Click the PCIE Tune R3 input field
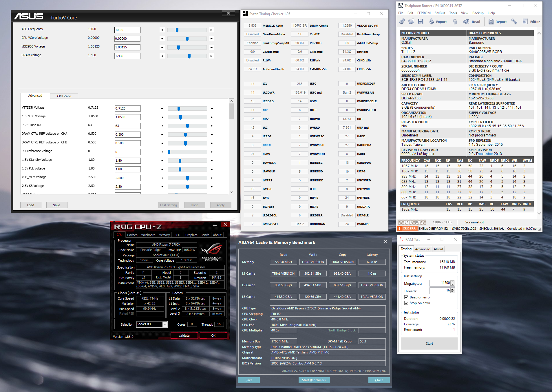The image size is (552, 392). 128,126
